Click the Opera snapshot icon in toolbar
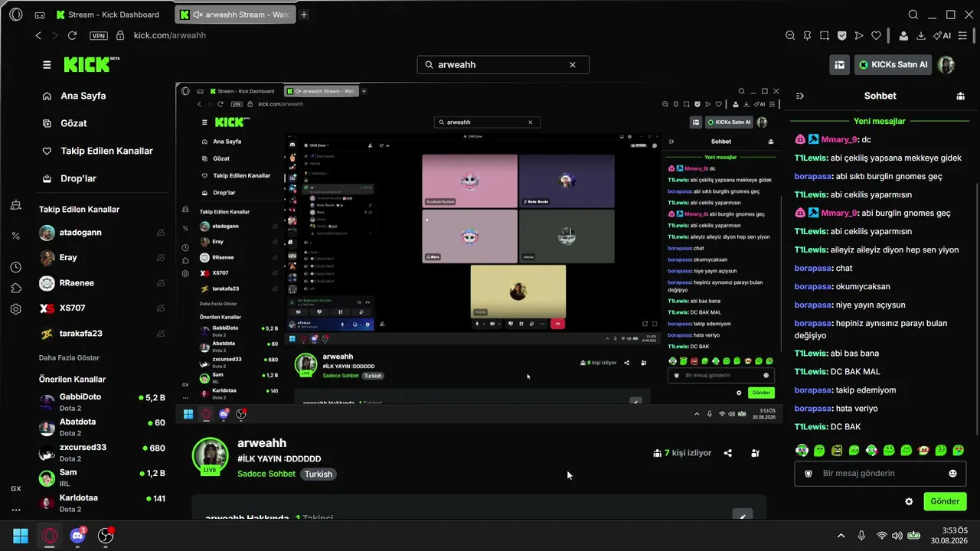The height and width of the screenshot is (551, 980). coord(825,35)
